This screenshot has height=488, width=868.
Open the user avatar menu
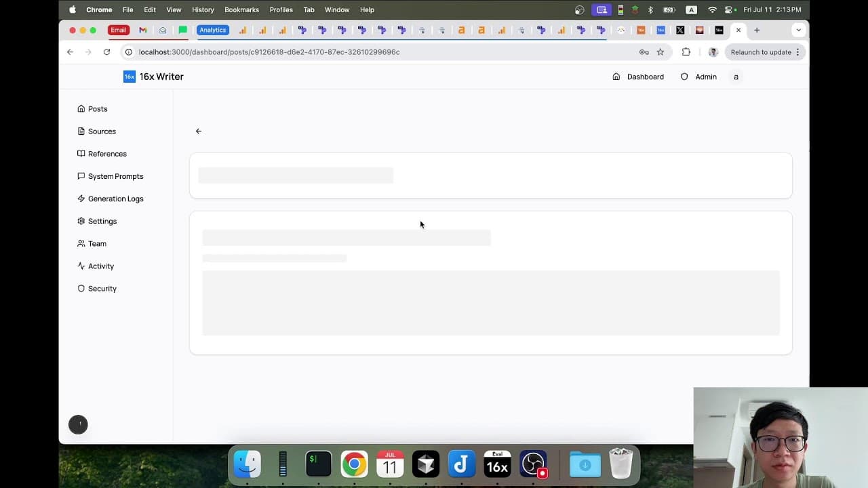736,77
